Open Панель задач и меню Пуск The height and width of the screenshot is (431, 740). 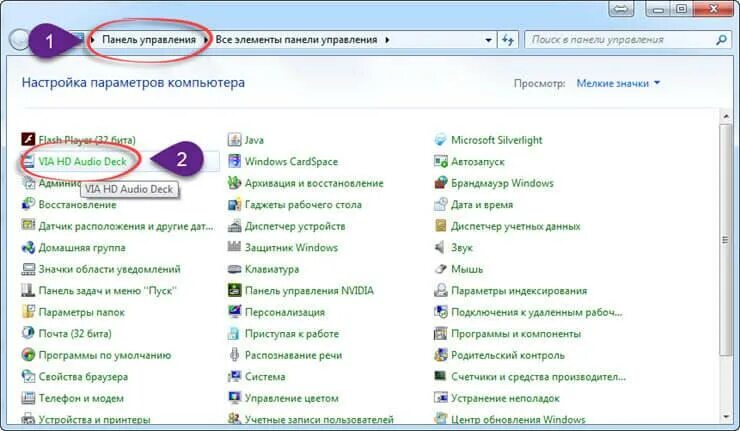pyautogui.click(x=107, y=290)
